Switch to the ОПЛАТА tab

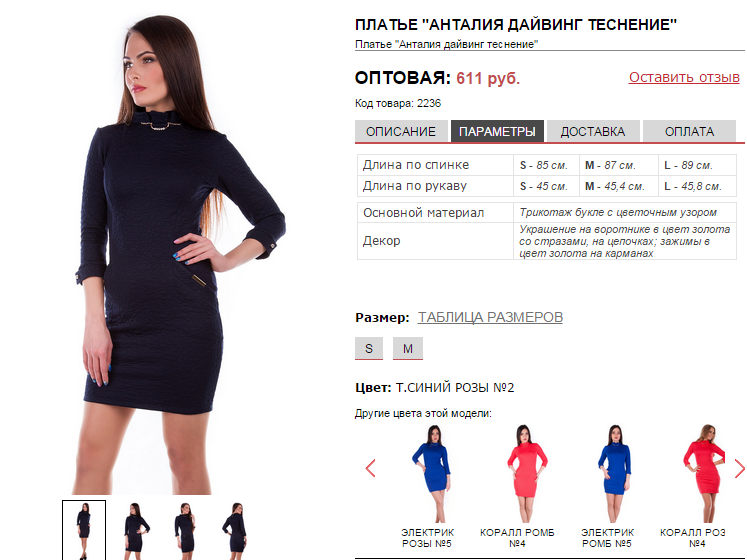[689, 131]
